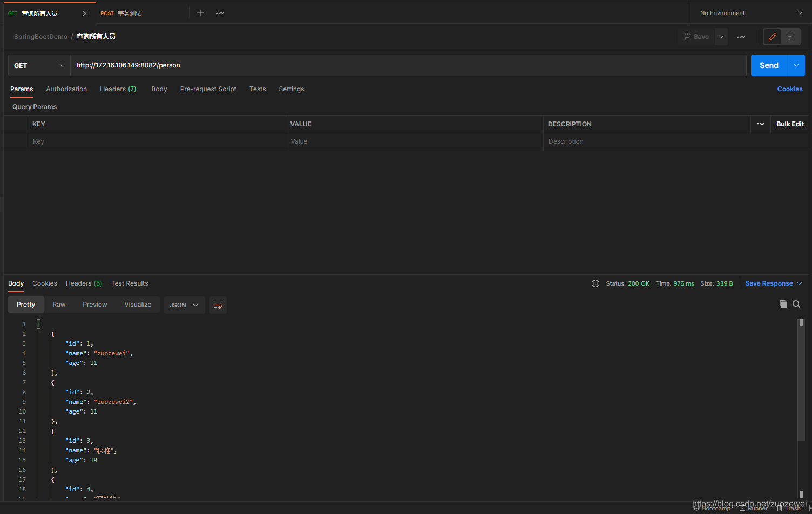
Task: Click response Time 976 ms
Action: pyautogui.click(x=675, y=283)
